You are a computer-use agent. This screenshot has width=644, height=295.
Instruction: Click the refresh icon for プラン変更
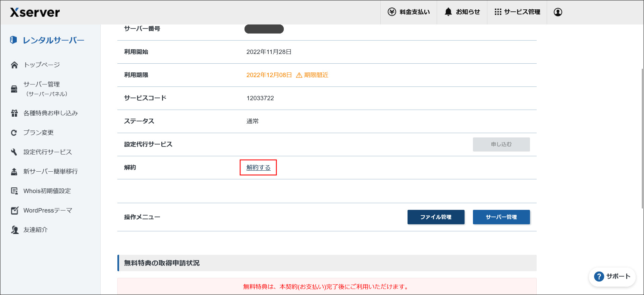pos(14,133)
